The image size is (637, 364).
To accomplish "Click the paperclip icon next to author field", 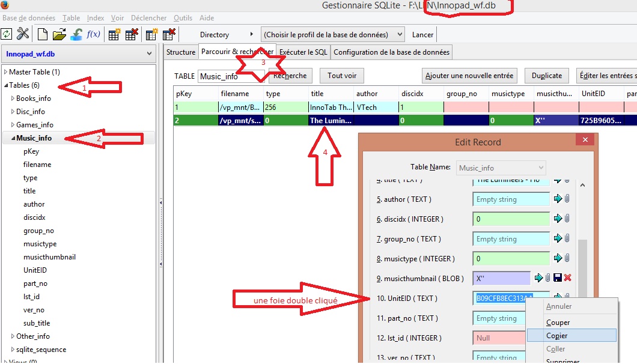I will point(566,199).
